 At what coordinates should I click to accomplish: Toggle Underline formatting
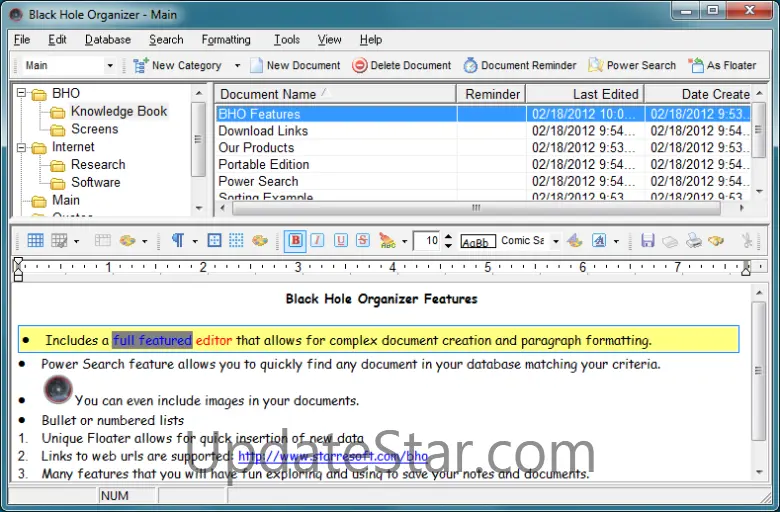click(341, 241)
